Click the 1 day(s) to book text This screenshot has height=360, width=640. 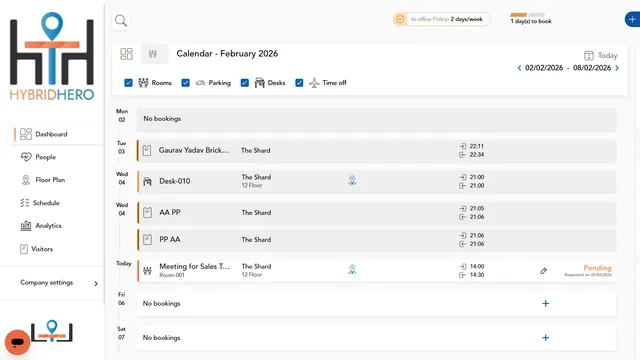tap(531, 21)
